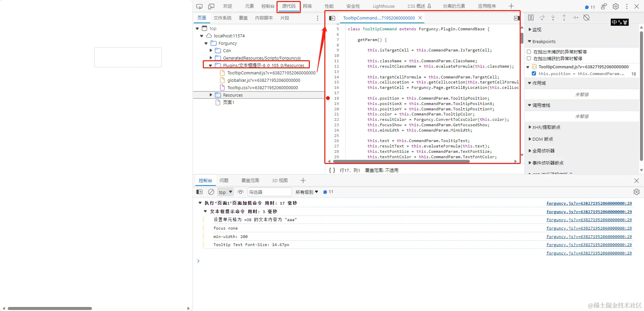Remove breakpoint dot at line 18

coord(328,98)
